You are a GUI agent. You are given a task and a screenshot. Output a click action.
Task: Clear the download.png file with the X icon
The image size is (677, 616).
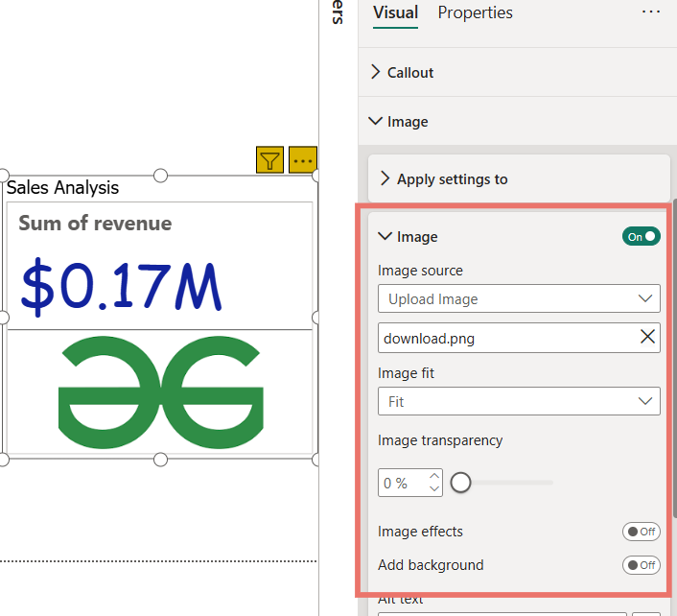[647, 337]
